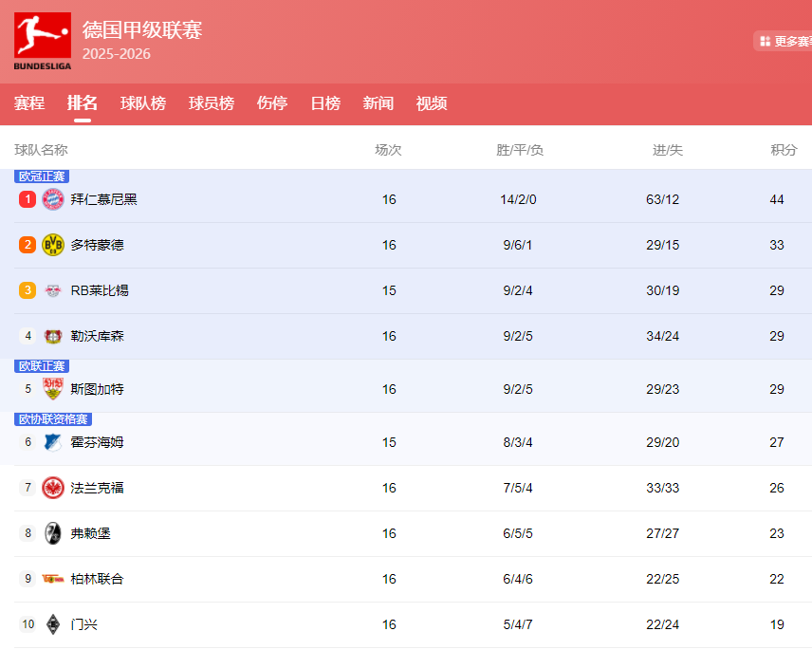Open the 日榜 daily tab
This screenshot has width=812, height=650.
click(x=325, y=103)
